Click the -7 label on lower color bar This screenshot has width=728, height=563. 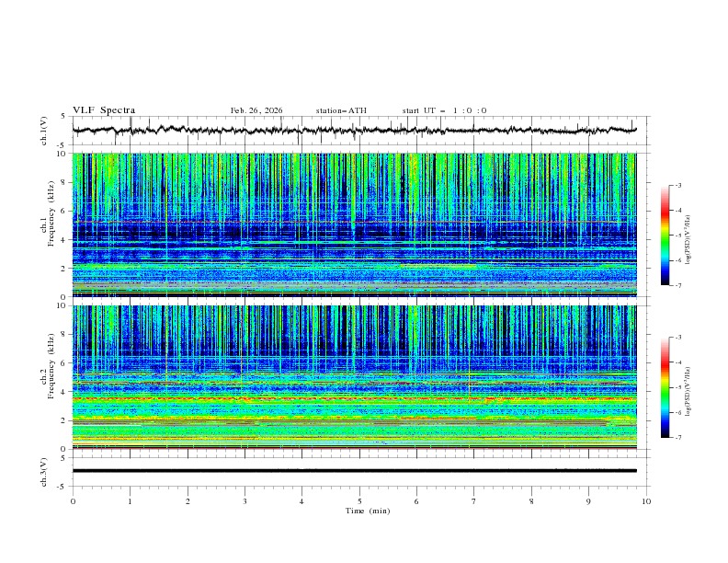pos(678,438)
